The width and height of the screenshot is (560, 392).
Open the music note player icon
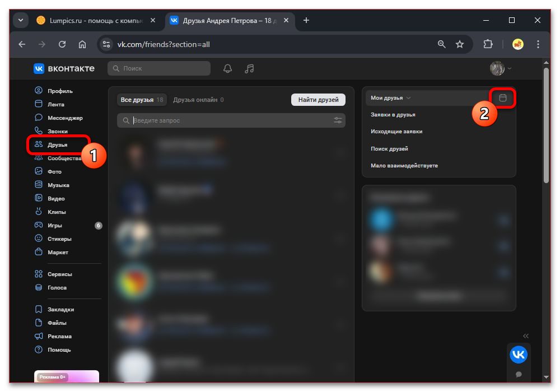[249, 68]
